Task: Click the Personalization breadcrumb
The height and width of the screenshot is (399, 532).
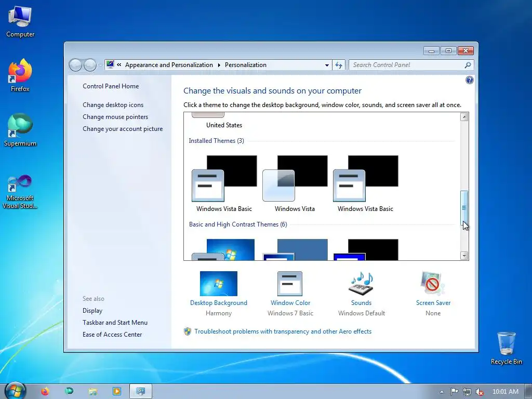Action: [x=246, y=65]
